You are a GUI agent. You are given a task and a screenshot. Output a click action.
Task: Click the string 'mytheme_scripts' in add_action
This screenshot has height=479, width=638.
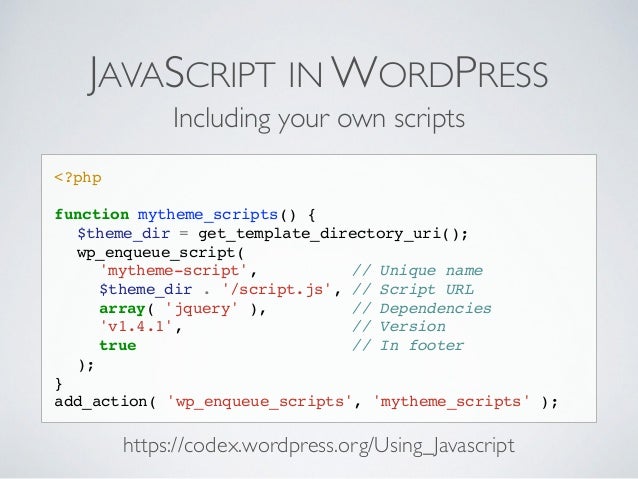(451, 402)
